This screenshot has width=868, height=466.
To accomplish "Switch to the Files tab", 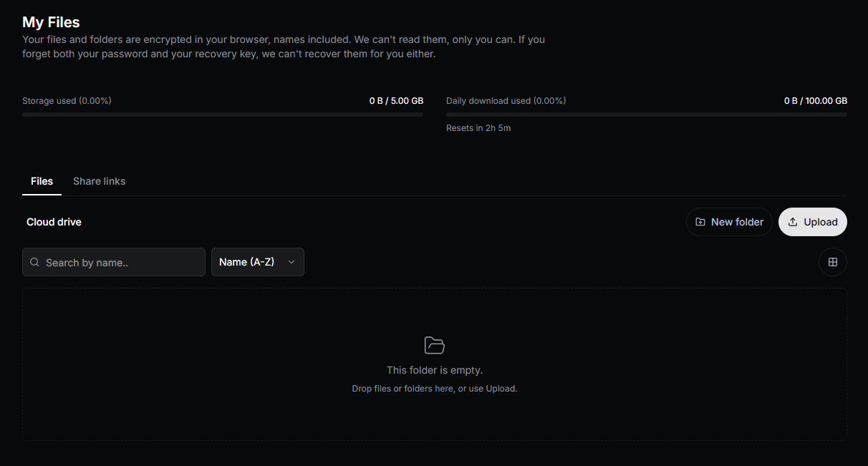I will [x=42, y=181].
